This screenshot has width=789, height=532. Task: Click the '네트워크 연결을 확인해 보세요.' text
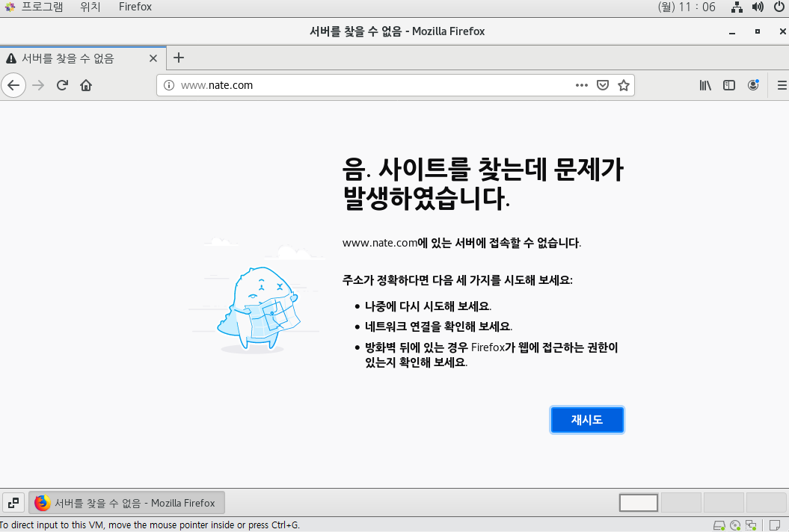[438, 327]
